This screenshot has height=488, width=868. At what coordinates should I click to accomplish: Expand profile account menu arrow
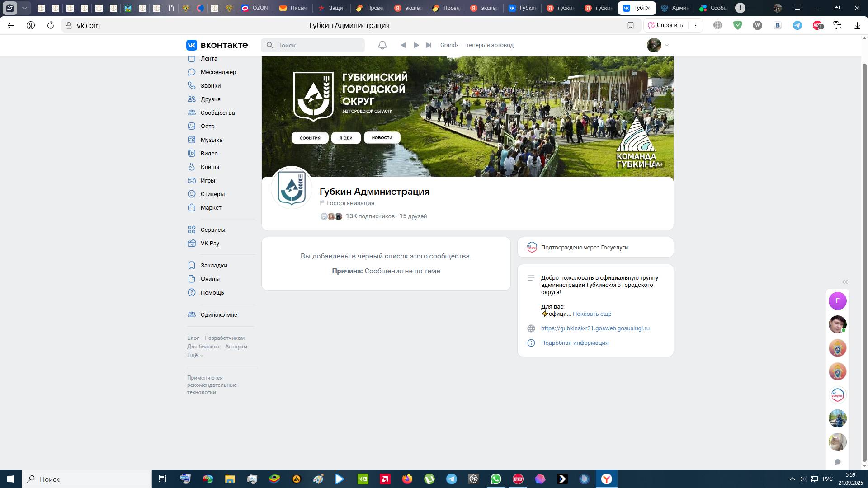point(667,45)
